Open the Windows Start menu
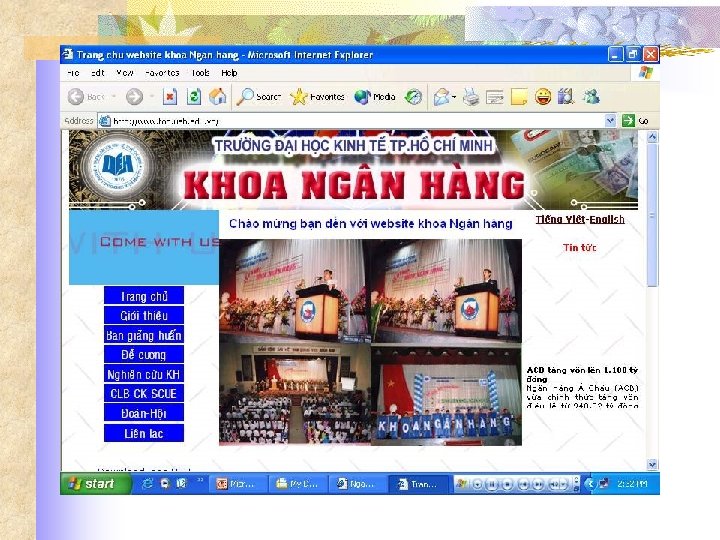This screenshot has width=720, height=540. [96, 484]
